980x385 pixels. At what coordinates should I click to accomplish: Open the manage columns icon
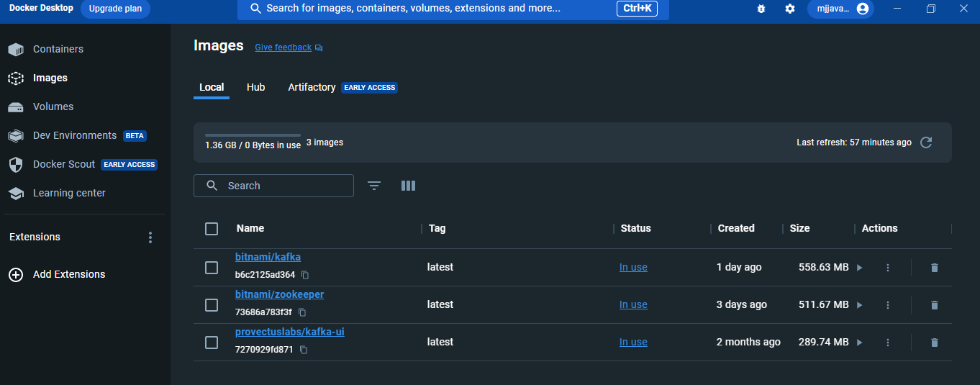click(408, 186)
